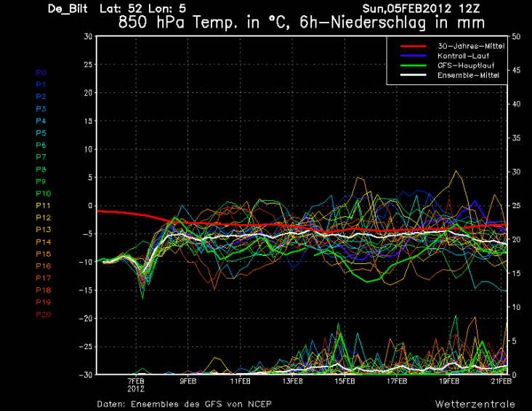The height and width of the screenshot is (411, 532).
Task: Click the De_Bilt station name
Action: pos(68,9)
